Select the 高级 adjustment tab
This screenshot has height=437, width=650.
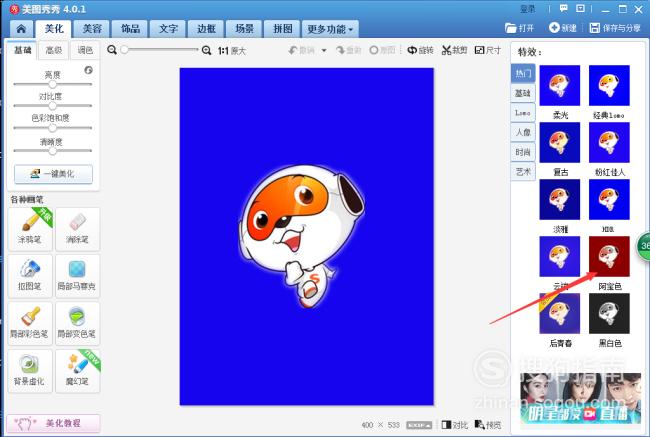[x=53, y=50]
